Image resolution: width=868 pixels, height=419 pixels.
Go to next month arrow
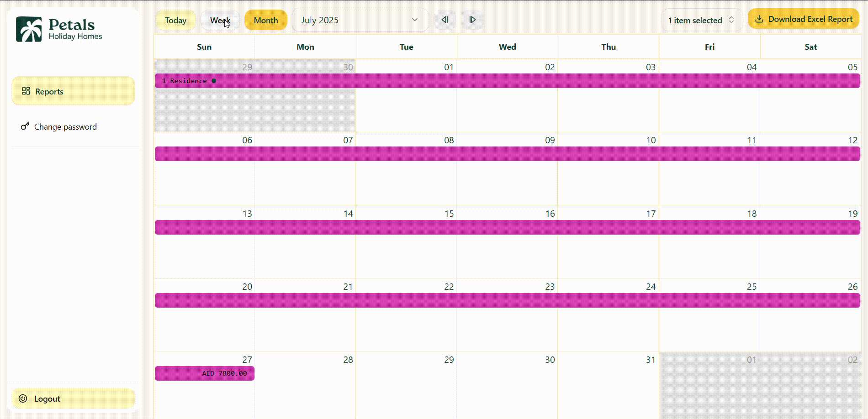click(x=472, y=20)
